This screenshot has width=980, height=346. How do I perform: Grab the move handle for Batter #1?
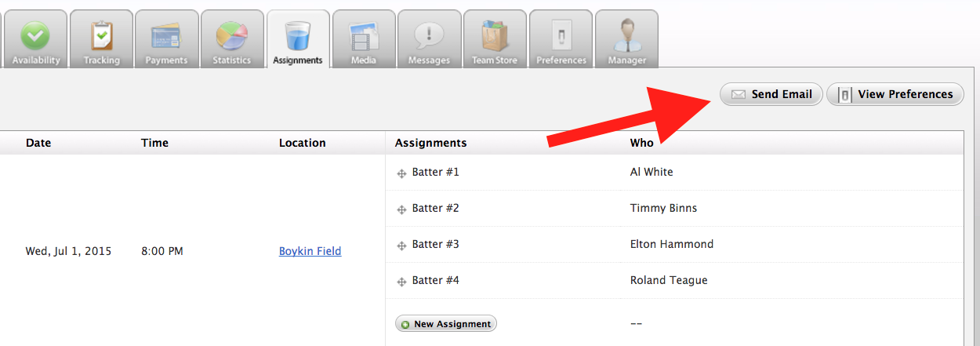[x=401, y=173]
